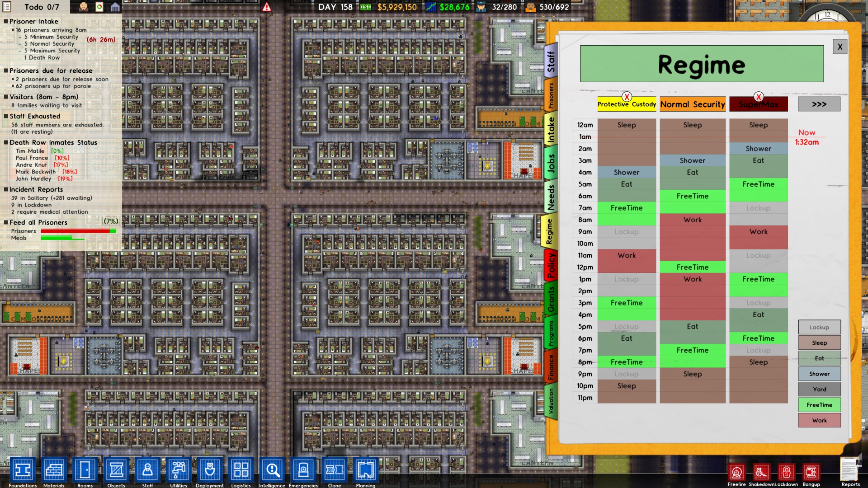
Task: Select the Utilities toolbar icon
Action: (179, 470)
